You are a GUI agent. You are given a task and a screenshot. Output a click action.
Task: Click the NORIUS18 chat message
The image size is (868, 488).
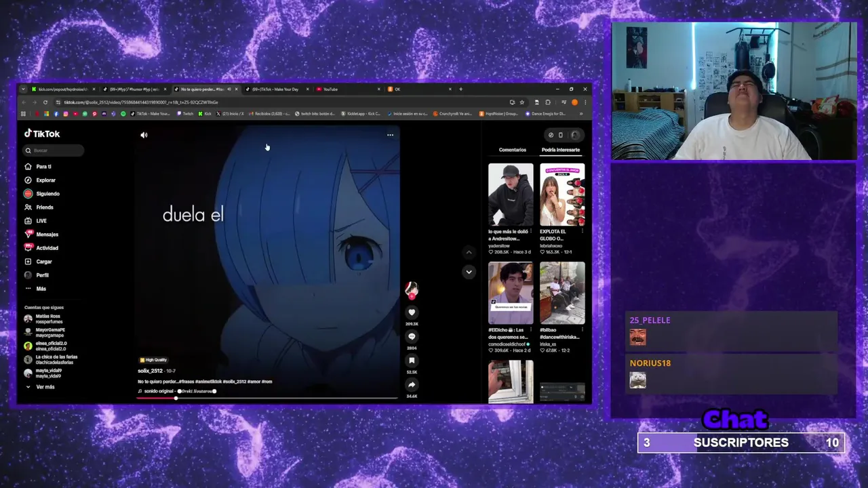click(x=731, y=375)
